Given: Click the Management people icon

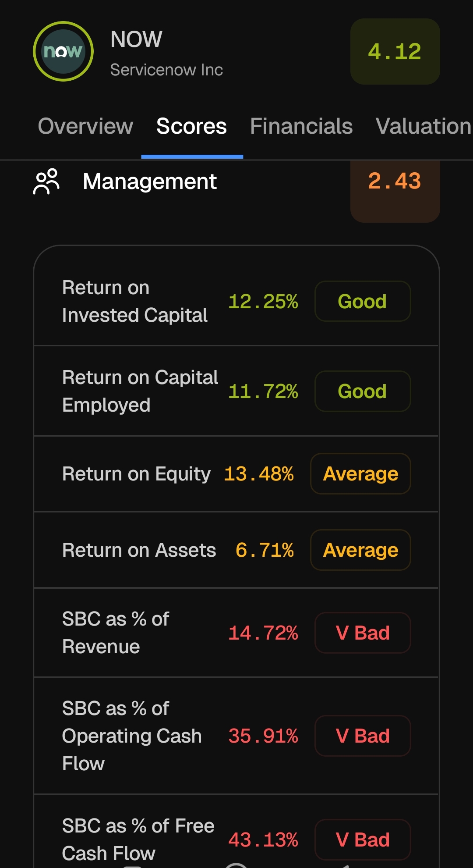Looking at the screenshot, I should (x=46, y=181).
